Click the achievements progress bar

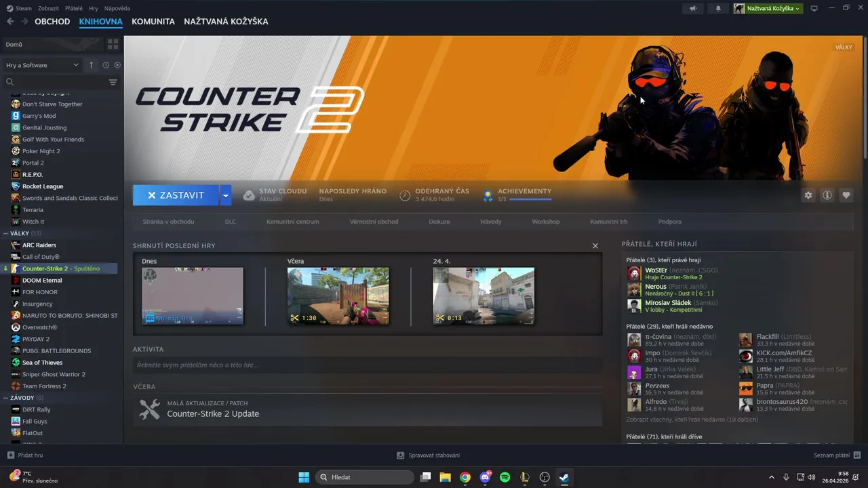tap(530, 200)
